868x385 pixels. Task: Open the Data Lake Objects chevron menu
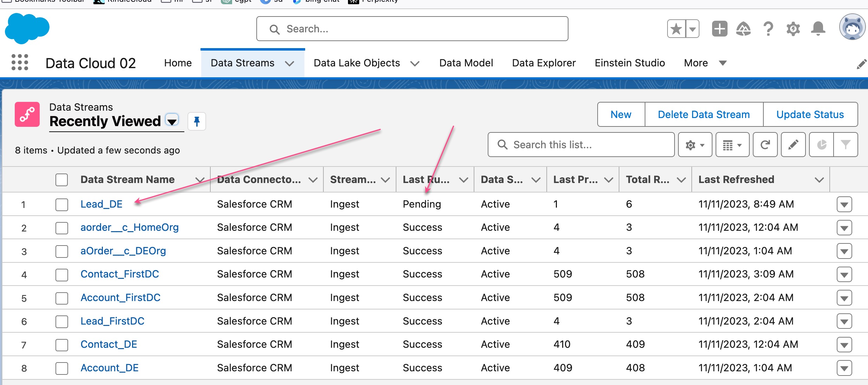click(415, 64)
